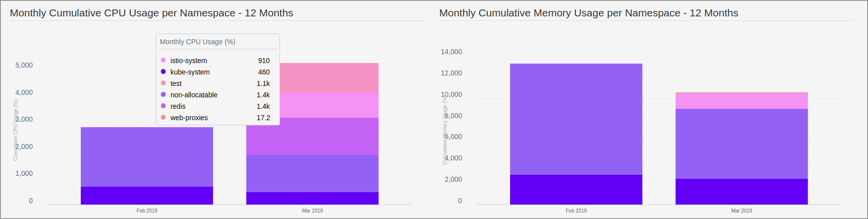This screenshot has height=219, width=868.
Task: Click the Monthly Cumulative Memory Usage chart title
Action: tap(588, 13)
